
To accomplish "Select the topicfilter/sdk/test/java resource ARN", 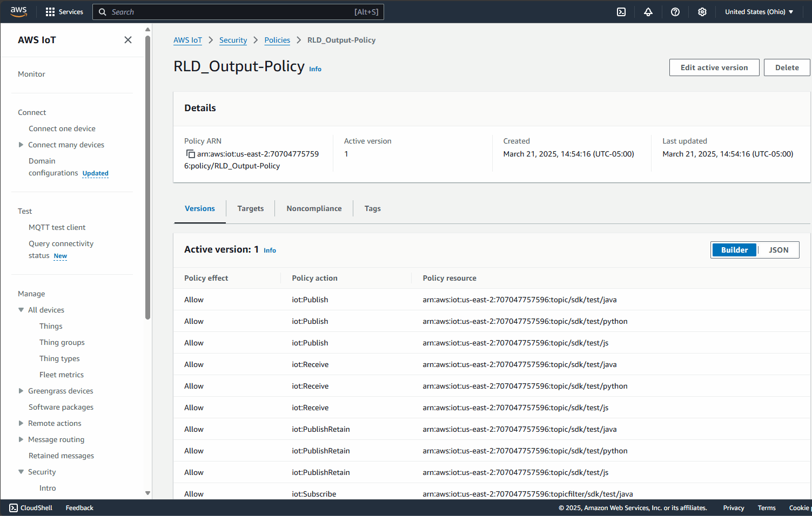I will (x=528, y=494).
